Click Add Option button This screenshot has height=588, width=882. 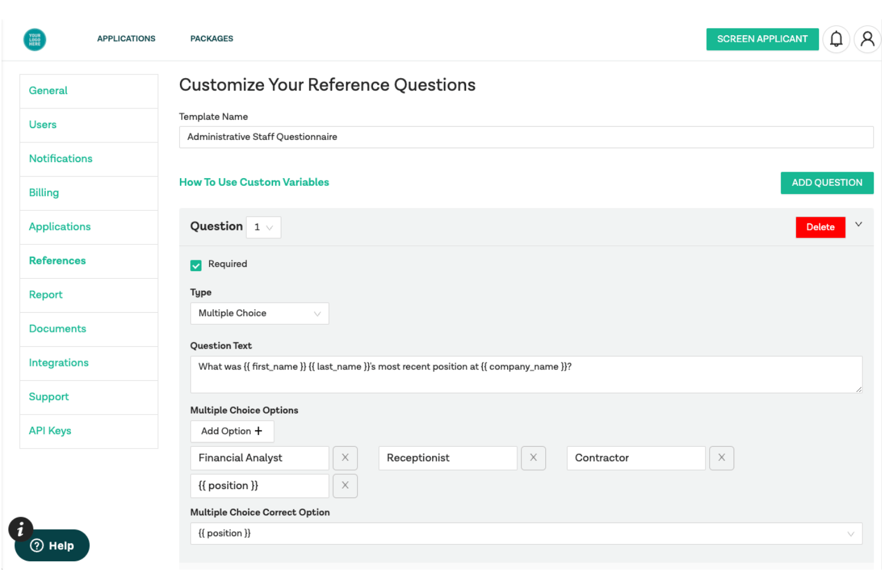[x=232, y=431]
